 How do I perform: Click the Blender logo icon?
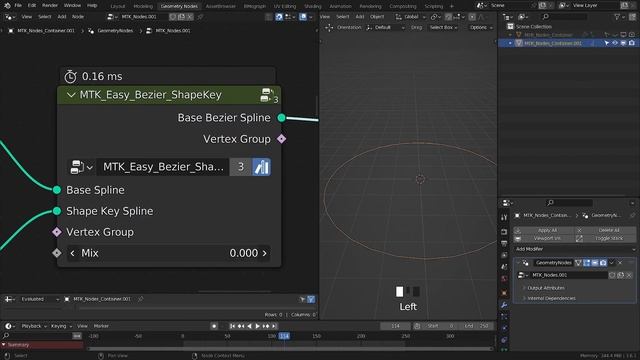tap(7, 6)
